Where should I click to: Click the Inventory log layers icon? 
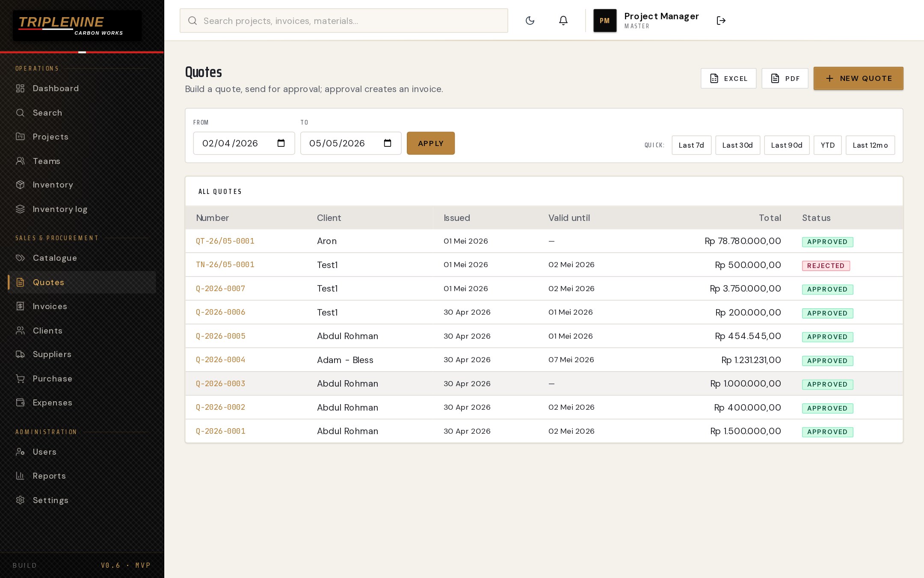tap(20, 209)
